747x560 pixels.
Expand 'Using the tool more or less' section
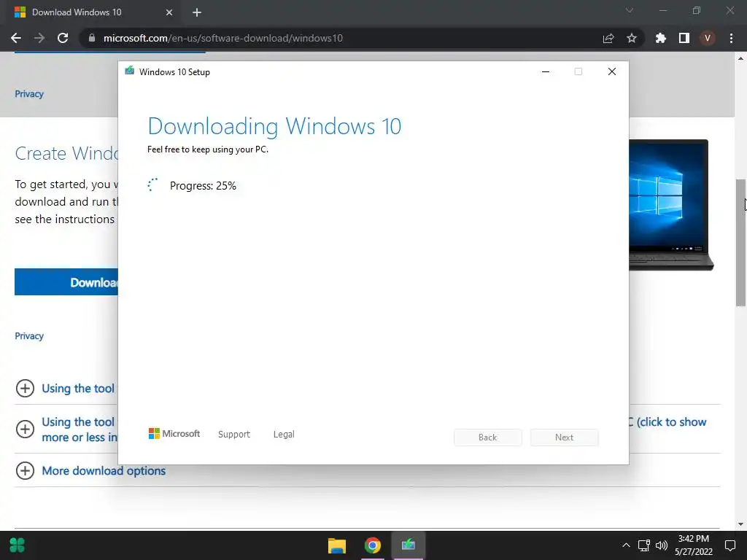(x=26, y=429)
